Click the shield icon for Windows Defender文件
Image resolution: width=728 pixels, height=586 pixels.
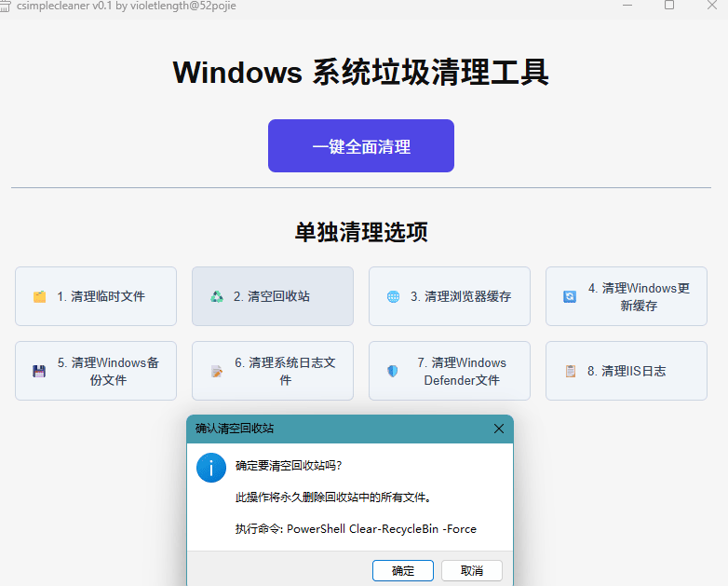click(x=393, y=371)
